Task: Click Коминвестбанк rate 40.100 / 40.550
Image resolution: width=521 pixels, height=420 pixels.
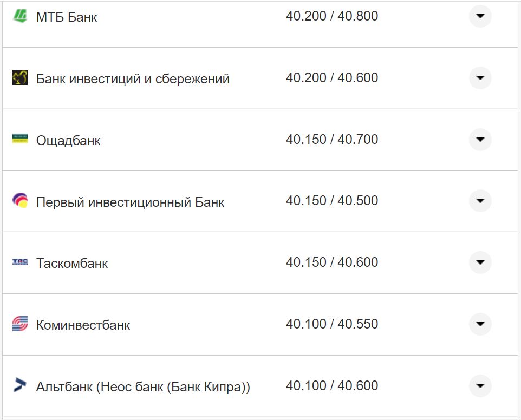Action: [332, 324]
